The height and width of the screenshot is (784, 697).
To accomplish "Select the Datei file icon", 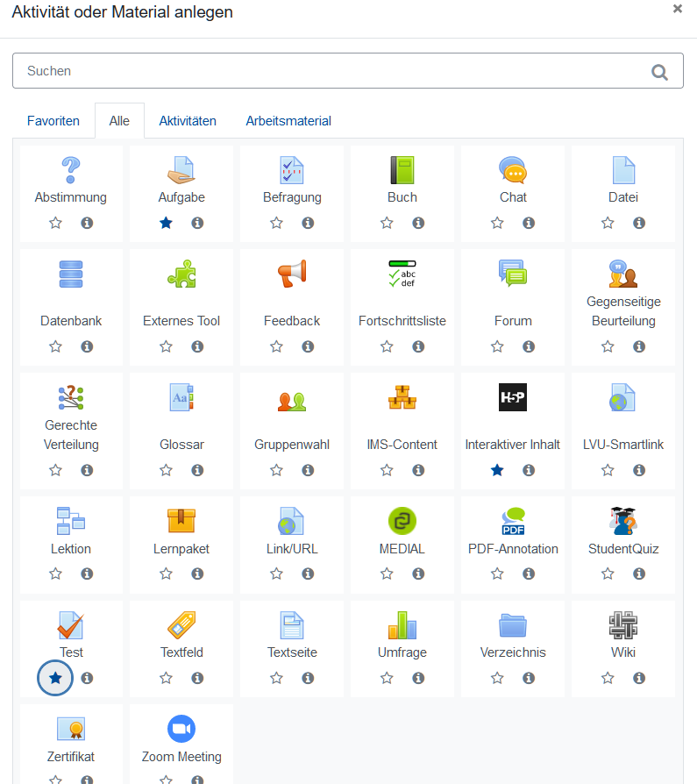I will tap(623, 170).
